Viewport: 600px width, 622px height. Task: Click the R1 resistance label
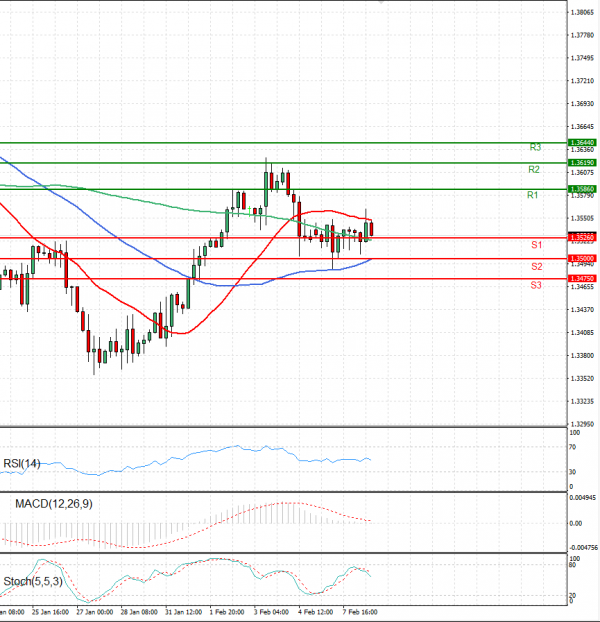533,195
